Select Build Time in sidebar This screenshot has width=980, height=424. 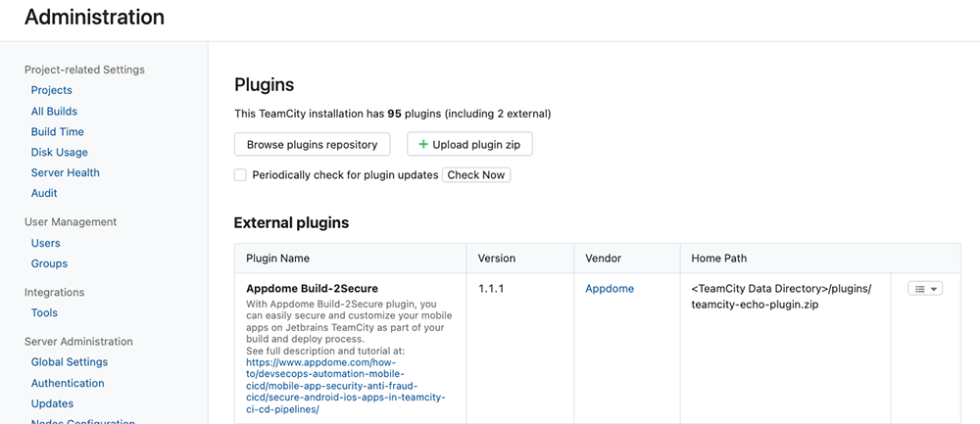coord(57,132)
